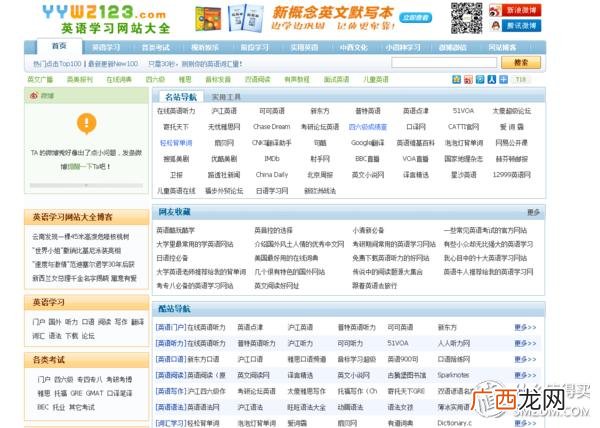Image resolution: width=600 pixels, height=428 pixels.
Task: Open the 大学里最常用的学英语网站 link
Action: tap(195, 244)
